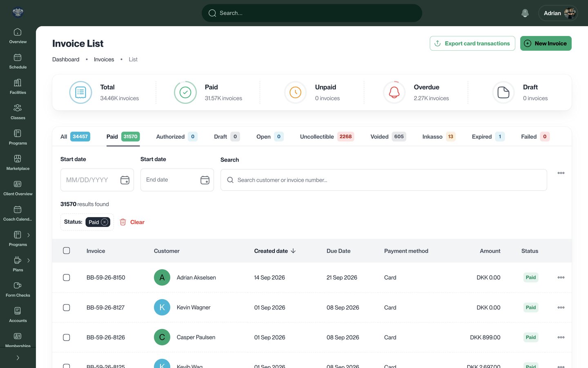Open more options beside the search field
Image resolution: width=588 pixels, height=368 pixels.
(561, 173)
